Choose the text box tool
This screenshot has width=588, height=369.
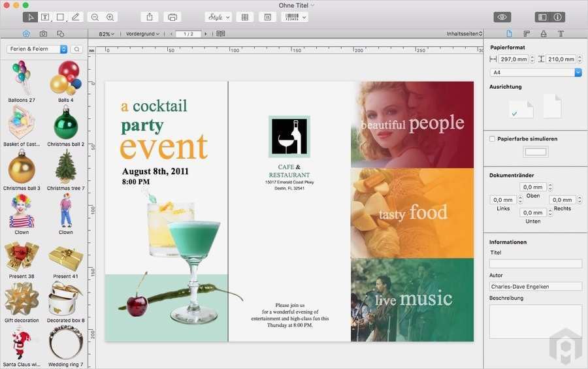pos(46,17)
